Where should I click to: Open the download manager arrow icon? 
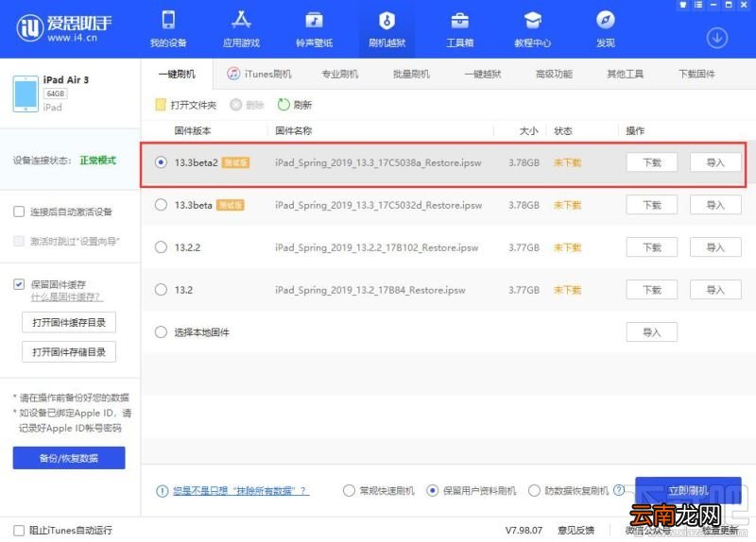(x=717, y=38)
